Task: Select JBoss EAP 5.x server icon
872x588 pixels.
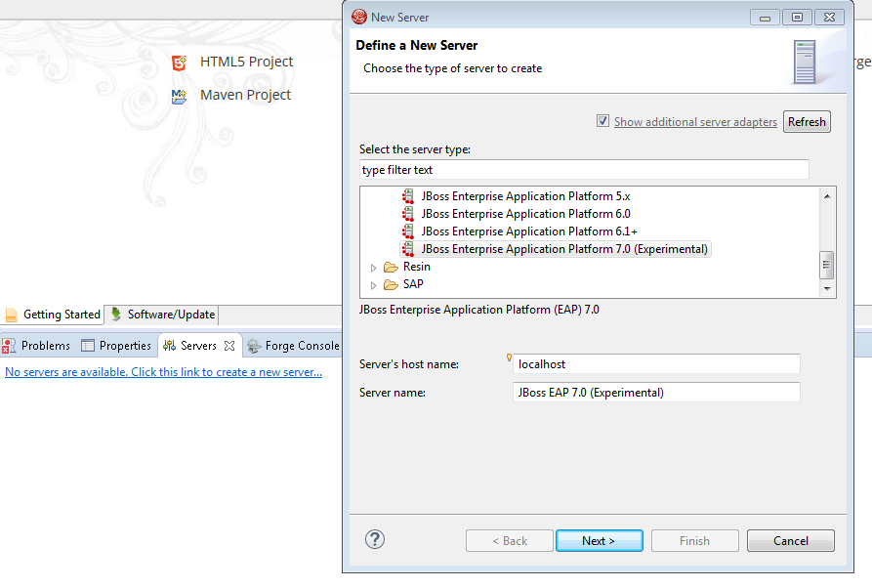Action: click(x=408, y=196)
